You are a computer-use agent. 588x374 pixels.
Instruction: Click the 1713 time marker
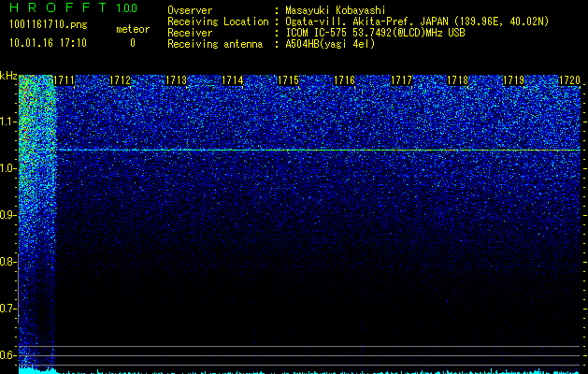(x=177, y=80)
